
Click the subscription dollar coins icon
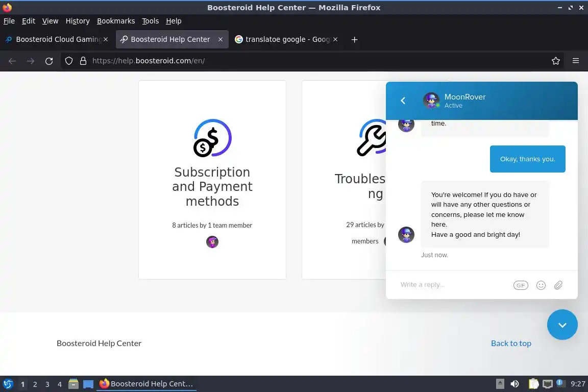[212, 138]
